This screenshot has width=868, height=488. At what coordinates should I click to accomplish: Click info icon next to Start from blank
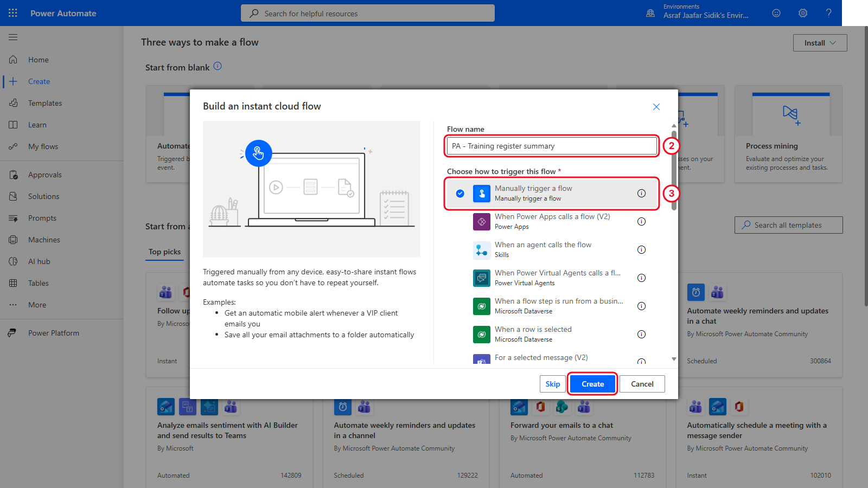tap(218, 66)
